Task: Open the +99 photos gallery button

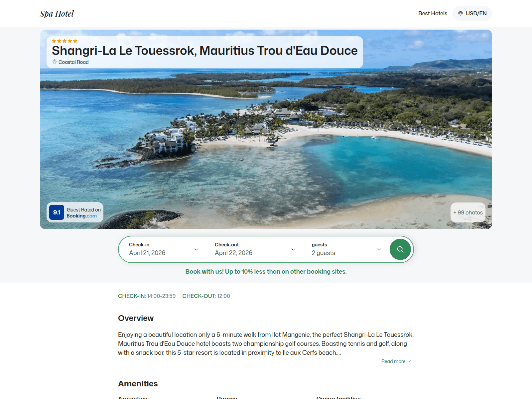Action: tap(468, 212)
